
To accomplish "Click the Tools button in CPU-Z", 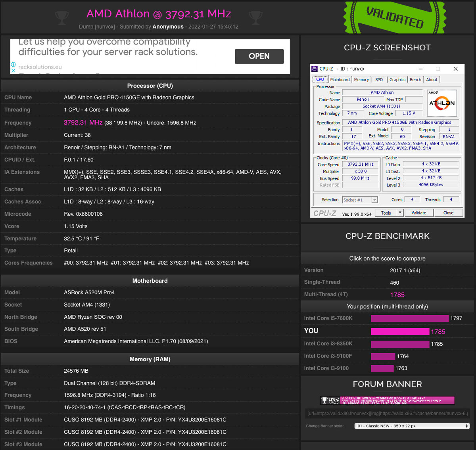I will point(386,213).
